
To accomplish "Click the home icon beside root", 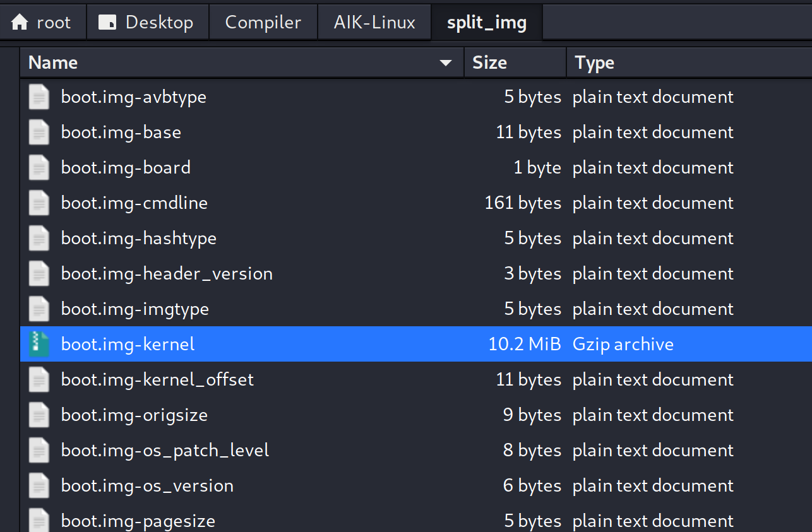I will pyautogui.click(x=20, y=23).
